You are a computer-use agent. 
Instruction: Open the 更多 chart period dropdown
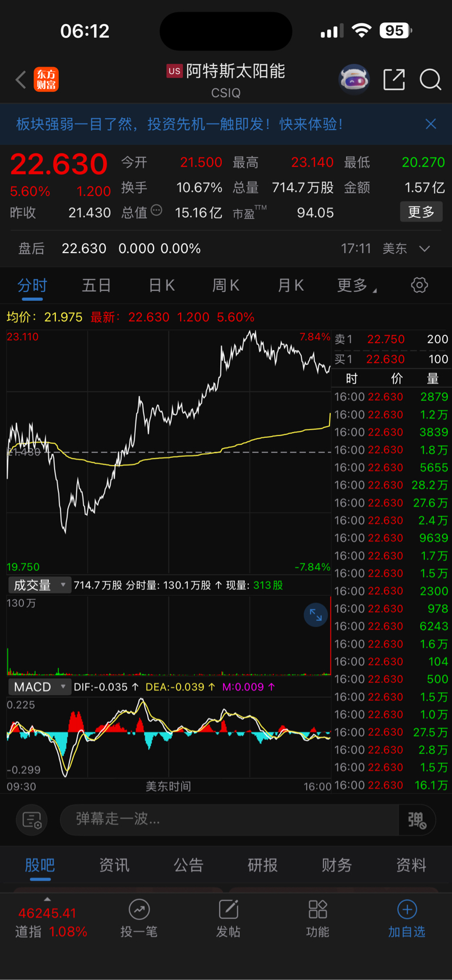click(x=357, y=285)
